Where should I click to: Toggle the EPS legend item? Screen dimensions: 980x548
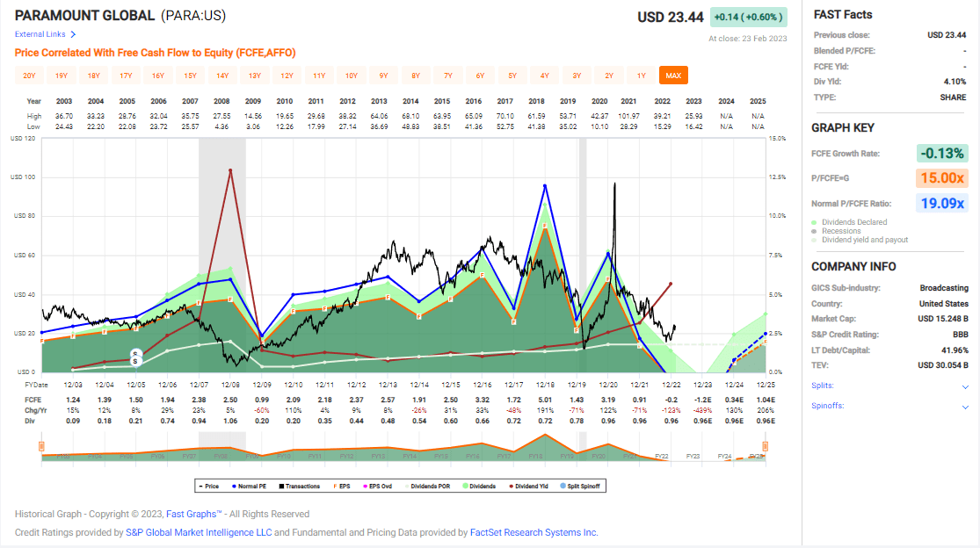(342, 487)
